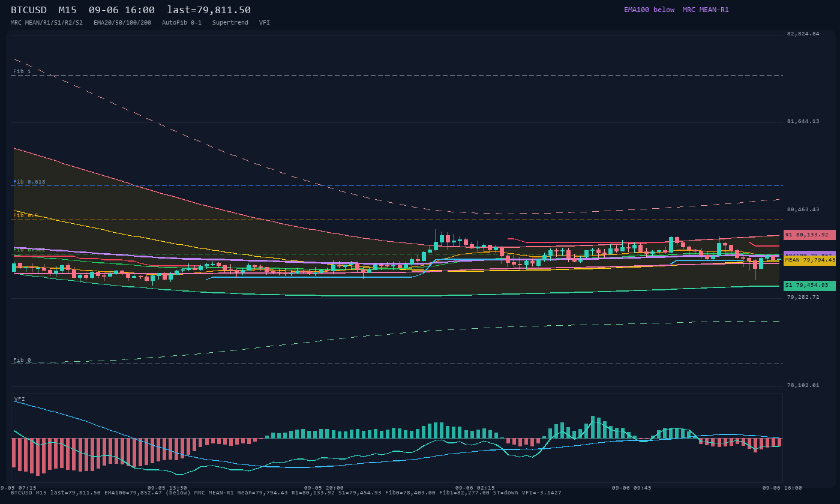Image resolution: width=840 pixels, height=504 pixels.
Task: Click the '09-06 02:15' time axis label
Action: [x=475, y=488]
